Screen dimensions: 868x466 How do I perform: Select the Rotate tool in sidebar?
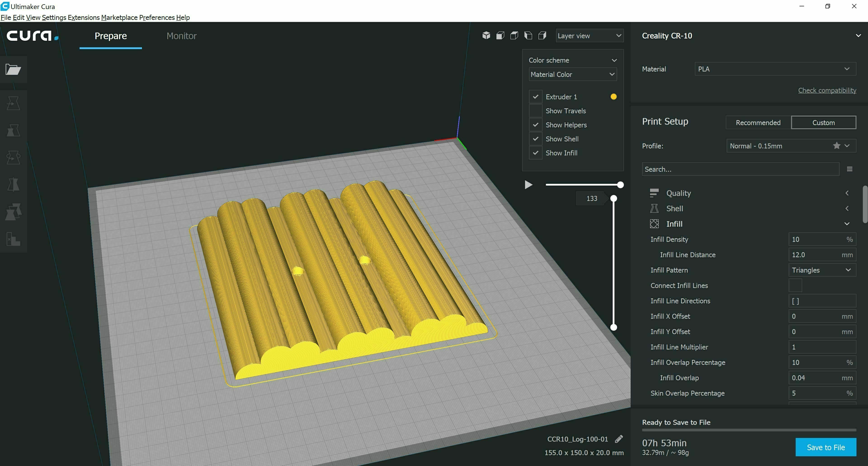(x=14, y=157)
